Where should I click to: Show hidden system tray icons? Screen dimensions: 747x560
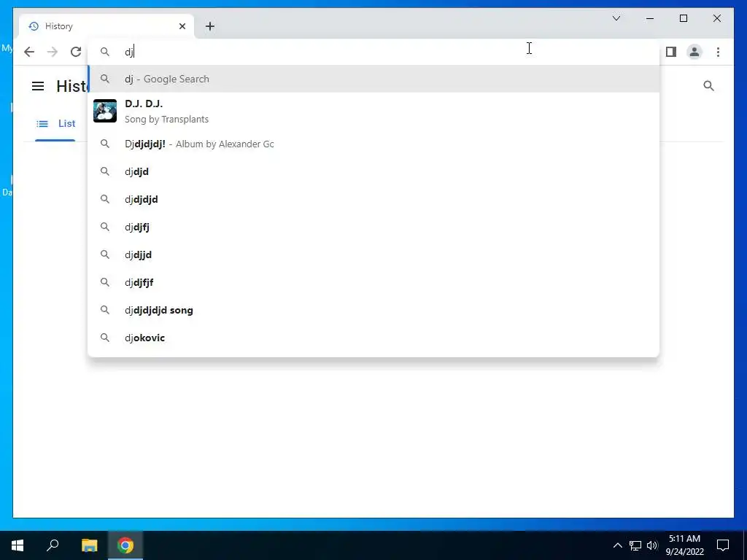point(617,545)
